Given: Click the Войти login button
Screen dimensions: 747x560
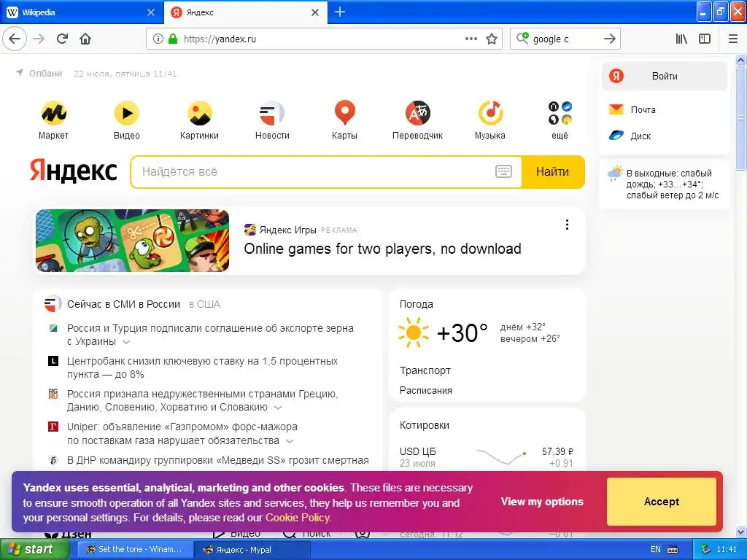Looking at the screenshot, I should pos(665,76).
